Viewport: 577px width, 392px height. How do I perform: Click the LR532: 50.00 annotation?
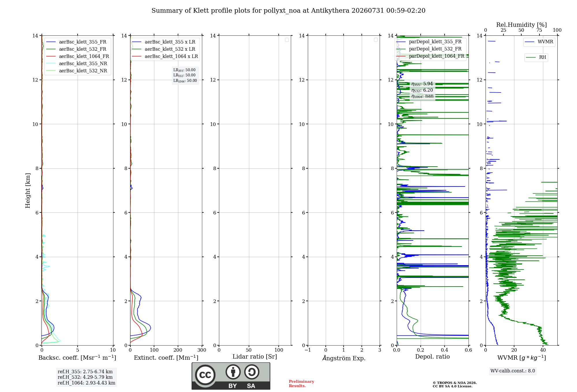[184, 75]
